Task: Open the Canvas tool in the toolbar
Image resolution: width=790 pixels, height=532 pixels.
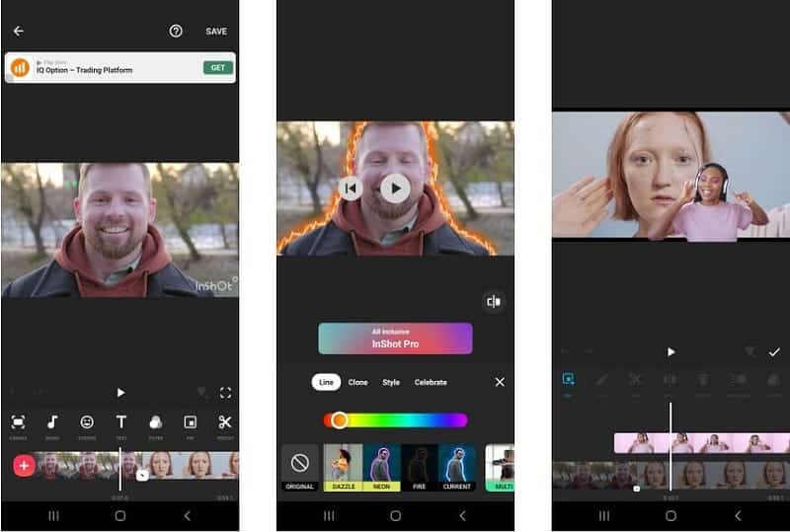Action: [x=18, y=424]
